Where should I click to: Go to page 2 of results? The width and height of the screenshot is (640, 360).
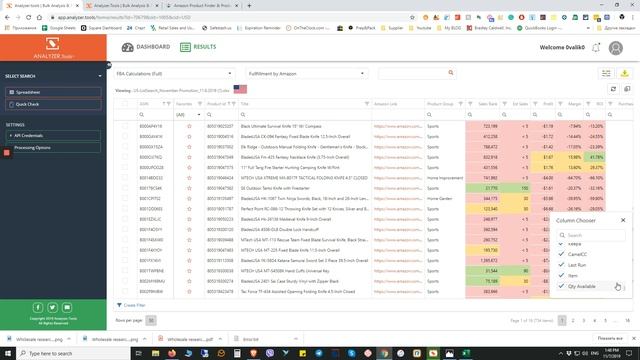[573, 321]
